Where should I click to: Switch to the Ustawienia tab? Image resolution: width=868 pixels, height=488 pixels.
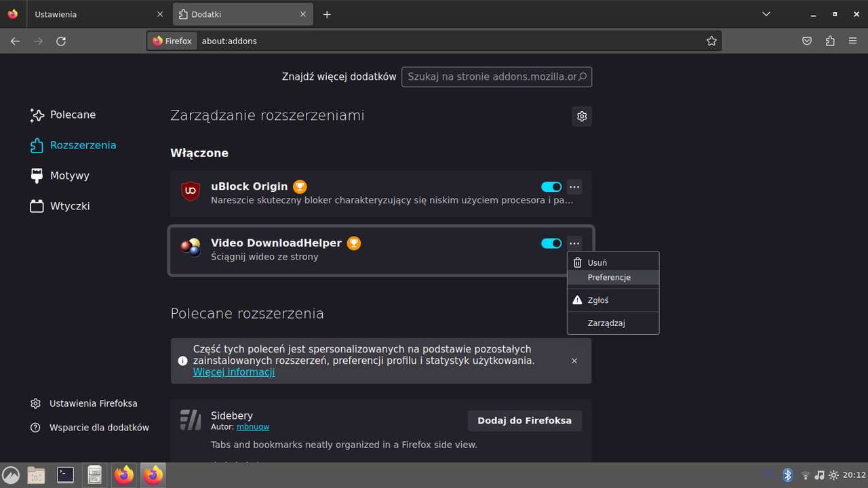click(98, 14)
